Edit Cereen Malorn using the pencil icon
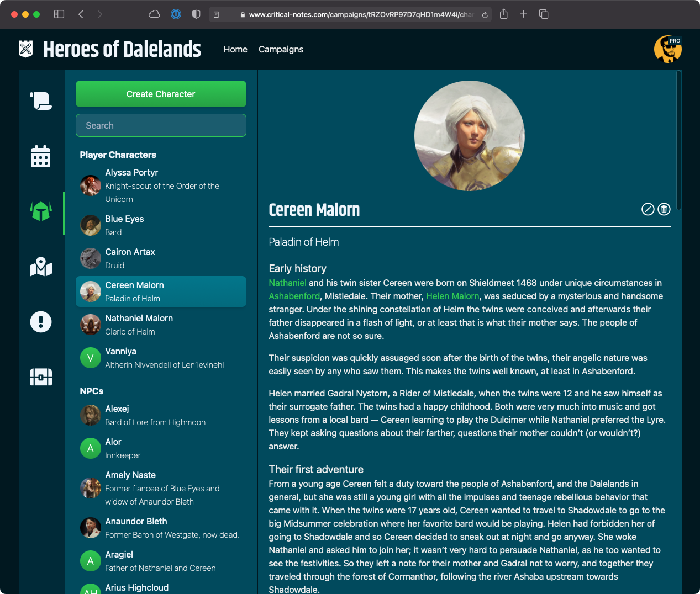This screenshot has width=700, height=594. pos(648,209)
